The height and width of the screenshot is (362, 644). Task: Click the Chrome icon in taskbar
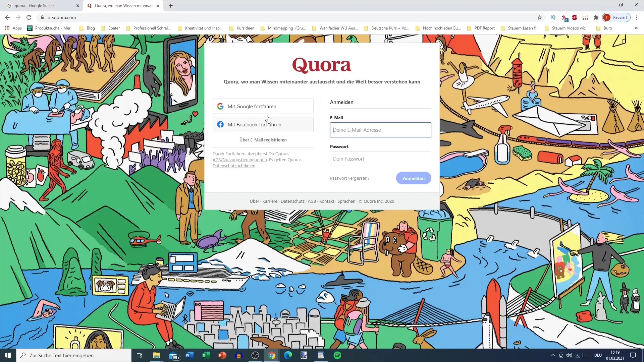pos(271,355)
